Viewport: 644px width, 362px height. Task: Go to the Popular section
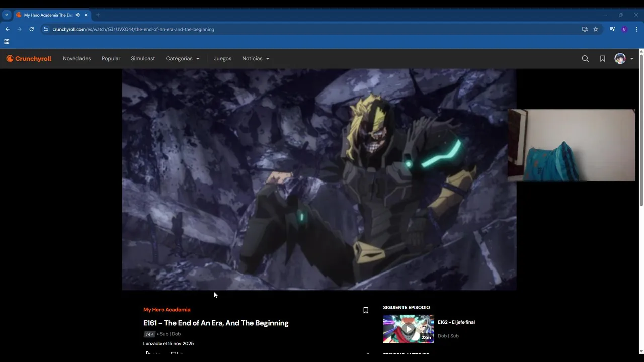coord(111,59)
